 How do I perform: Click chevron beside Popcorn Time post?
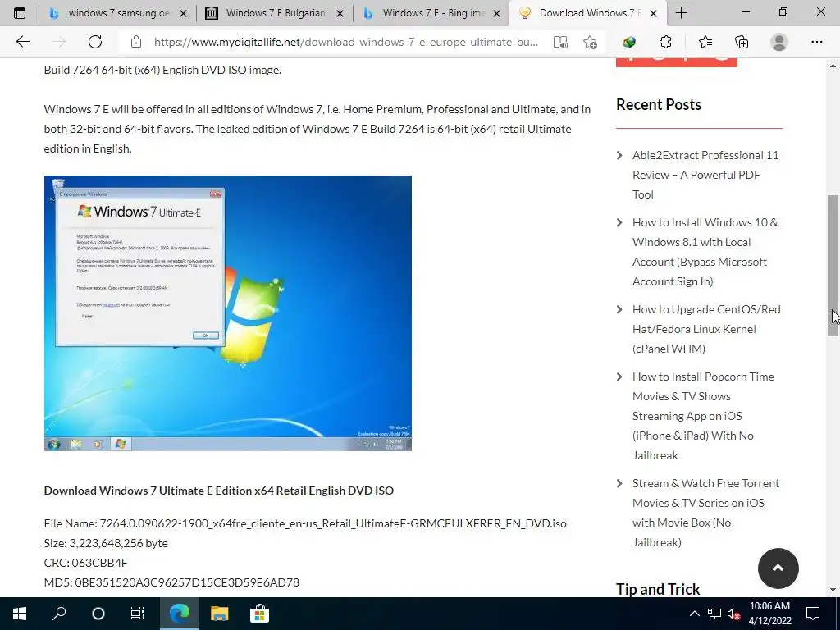(620, 377)
